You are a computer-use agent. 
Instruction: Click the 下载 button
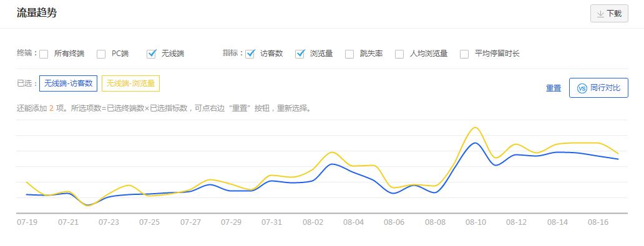coord(609,14)
